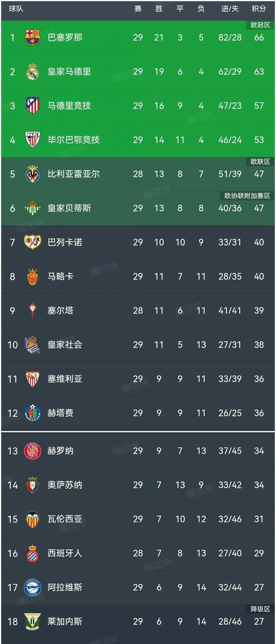Click the 欧冠区 zone label

tap(260, 25)
